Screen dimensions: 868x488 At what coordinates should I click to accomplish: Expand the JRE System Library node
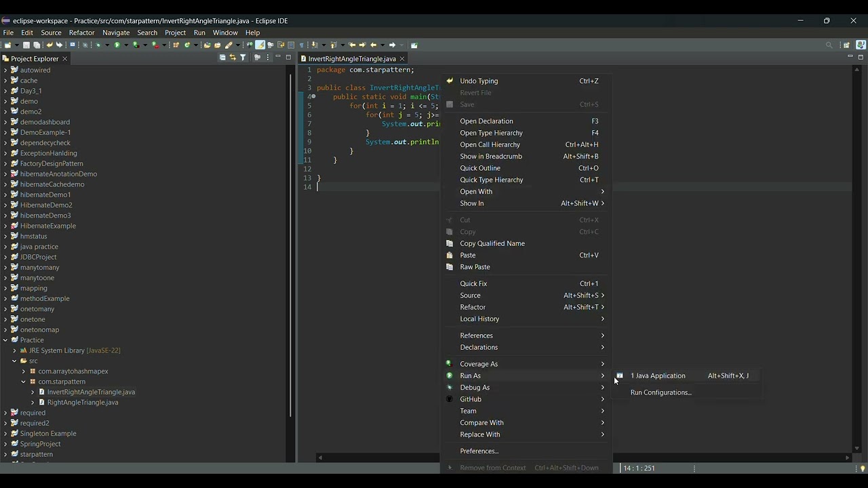14,350
